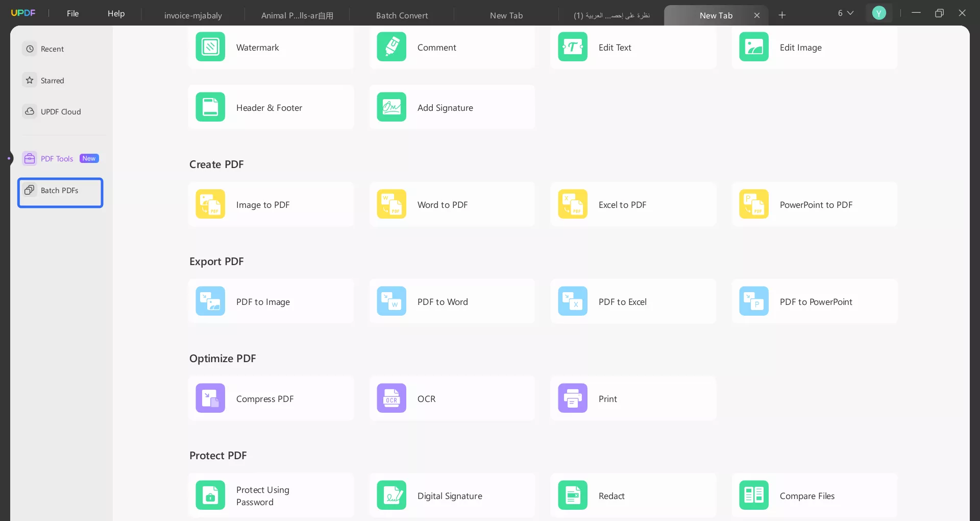Image resolution: width=980 pixels, height=521 pixels.
Task: Select the PowerPoint to PDF label
Action: pos(816,205)
